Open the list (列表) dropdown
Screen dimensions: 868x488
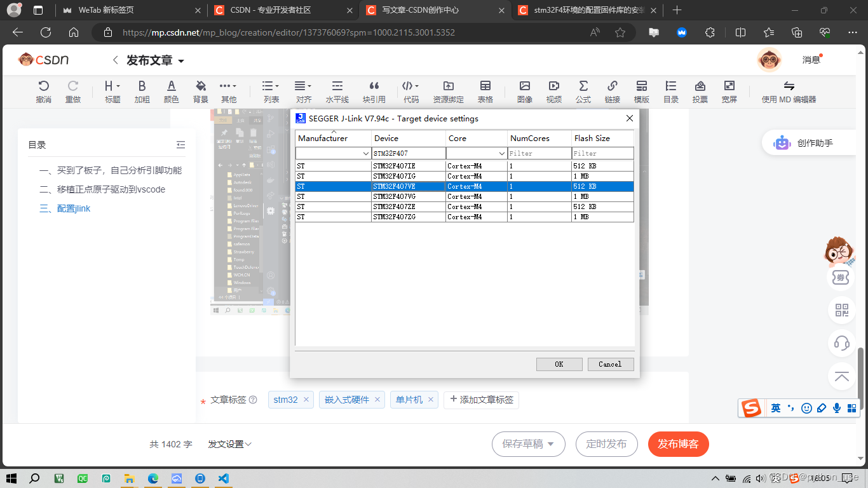point(271,91)
